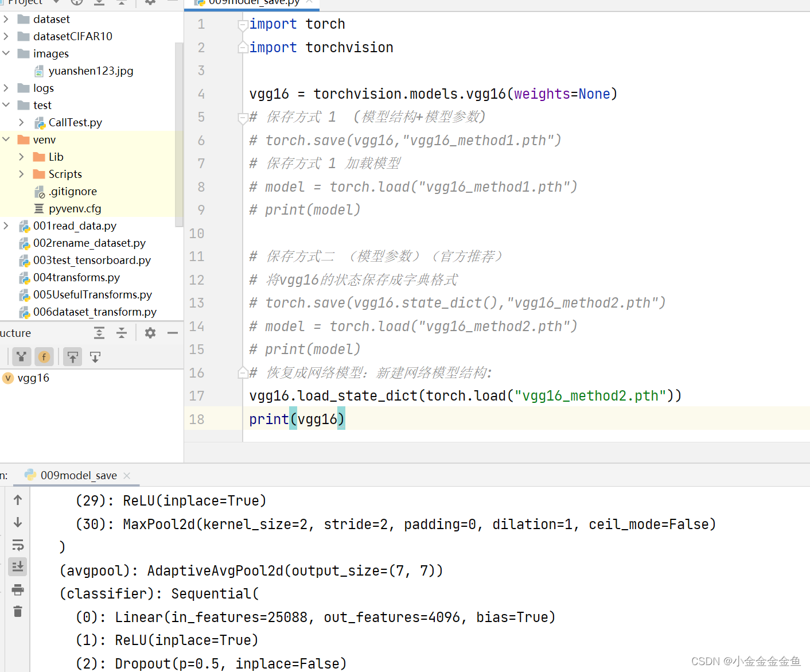This screenshot has height=672, width=810.
Task: Click the 004transforms.py Python file icon
Action: pos(24,278)
